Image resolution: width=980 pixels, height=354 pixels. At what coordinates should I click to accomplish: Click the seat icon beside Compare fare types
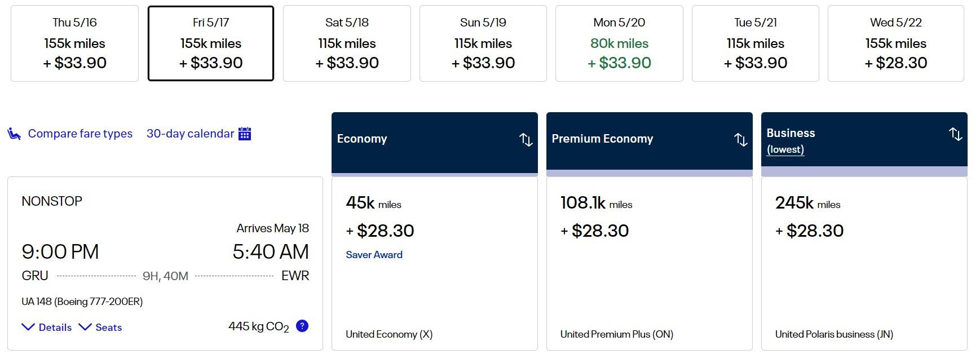pos(14,134)
